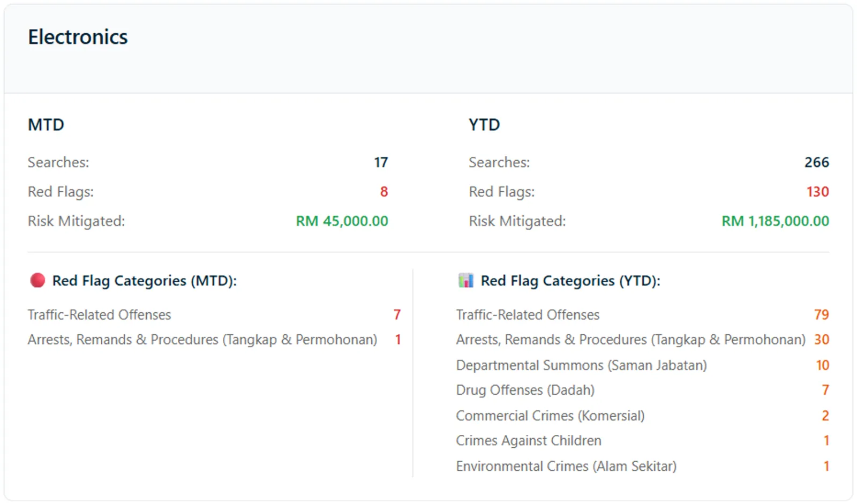Viewport: 857px width, 504px height.
Task: Select the MTD section title
Action: pos(46,125)
